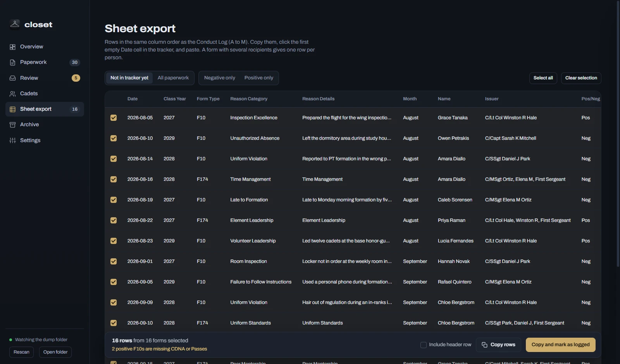Uncheck the Grace Tanaka 2026-08-05 row

pos(114,118)
